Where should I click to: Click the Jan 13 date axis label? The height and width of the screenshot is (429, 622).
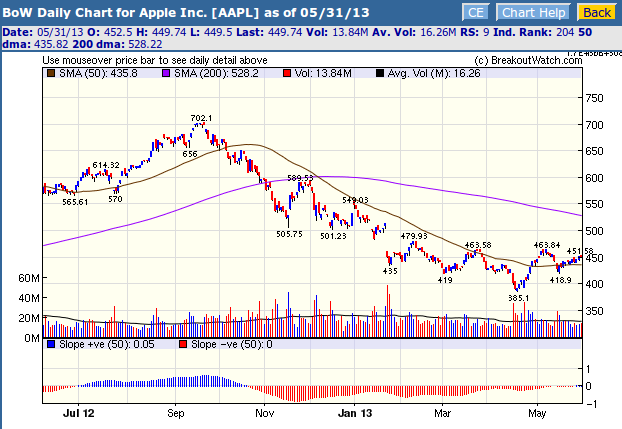[x=355, y=413]
